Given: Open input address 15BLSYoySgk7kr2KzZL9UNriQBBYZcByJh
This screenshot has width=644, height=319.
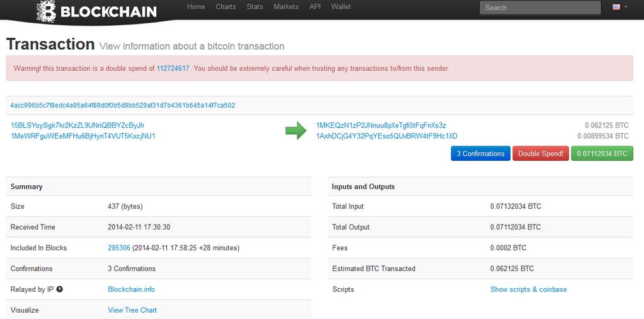Looking at the screenshot, I should pyautogui.click(x=78, y=125).
